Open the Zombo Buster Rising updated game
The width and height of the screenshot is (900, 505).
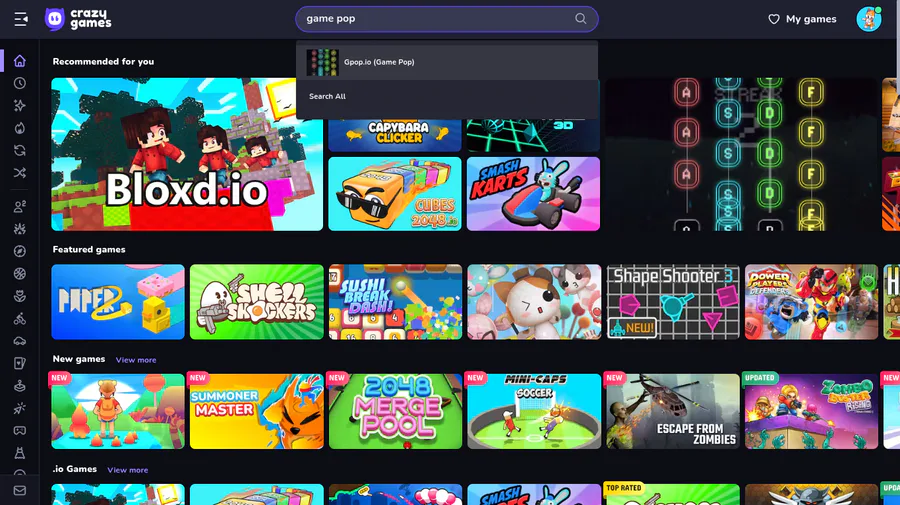click(x=812, y=411)
